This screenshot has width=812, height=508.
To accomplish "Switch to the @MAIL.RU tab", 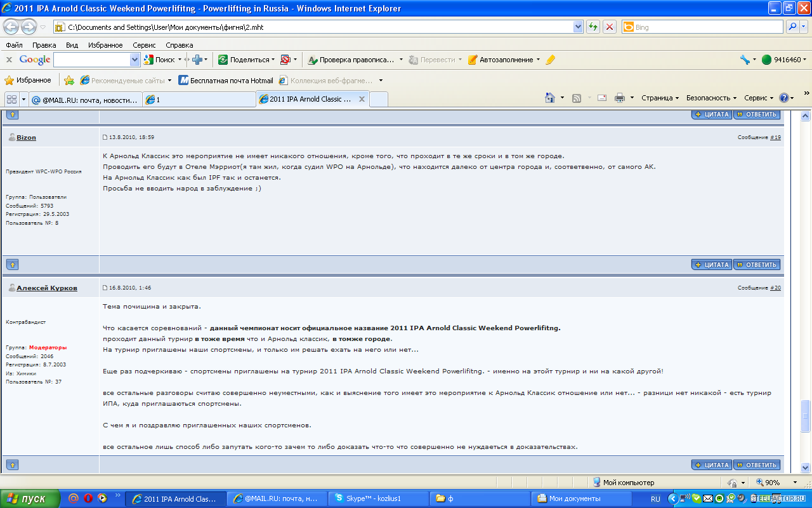I will [84, 100].
